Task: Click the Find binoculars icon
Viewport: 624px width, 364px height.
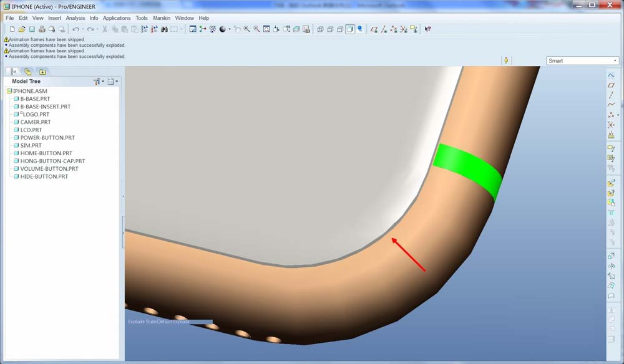Action: pyautogui.click(x=164, y=29)
